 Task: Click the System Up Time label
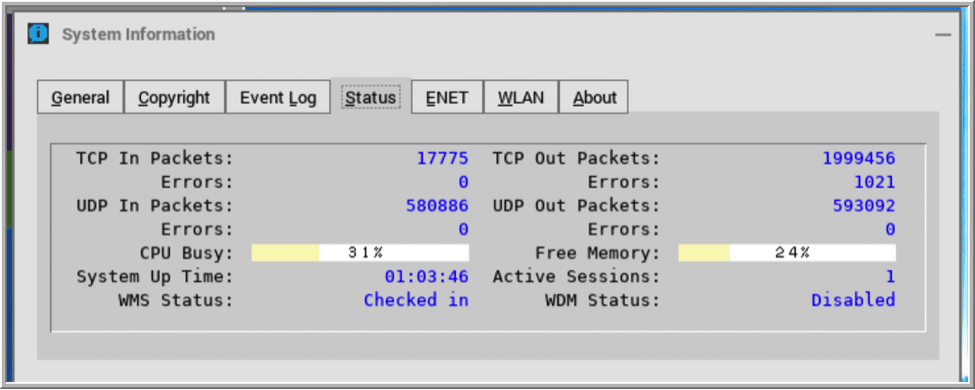click(155, 277)
